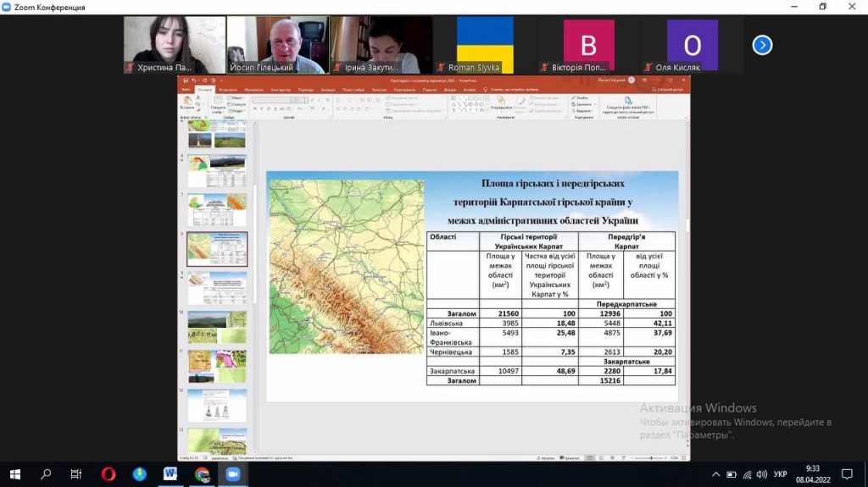868x487 pixels.
Task: Select Roman Slyvka's participant tile
Action: coord(485,45)
